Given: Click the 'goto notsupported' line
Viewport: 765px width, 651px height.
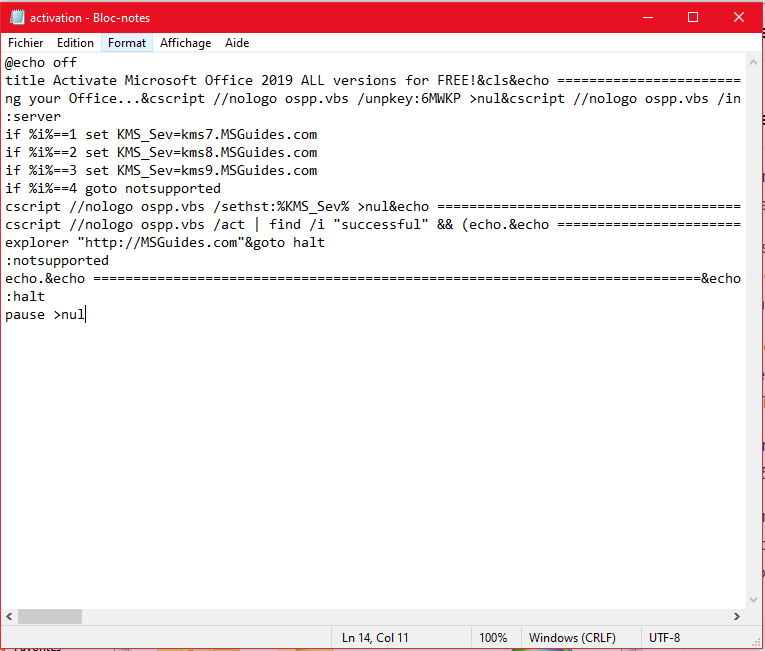Looking at the screenshot, I should (113, 189).
